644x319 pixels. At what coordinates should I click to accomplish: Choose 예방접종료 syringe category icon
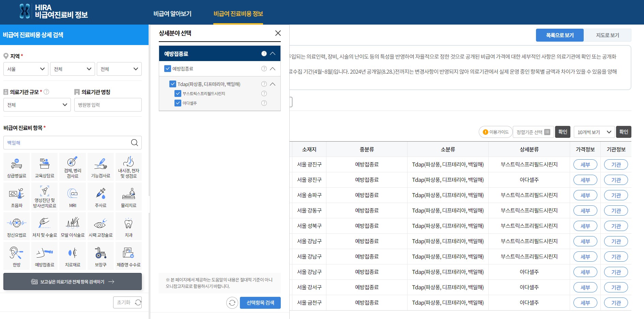[45, 256]
